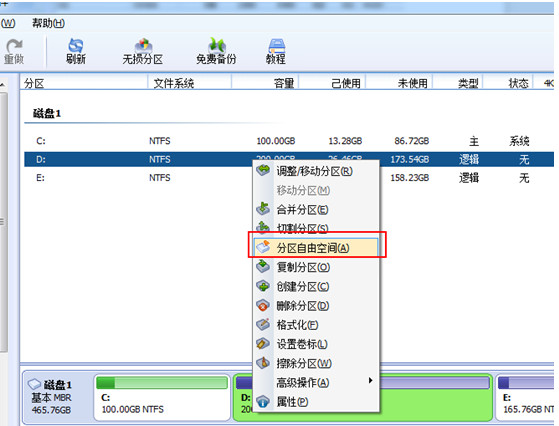Open the 无损分区 toolbar tool
Screen dimensions: 559x426
click(143, 51)
